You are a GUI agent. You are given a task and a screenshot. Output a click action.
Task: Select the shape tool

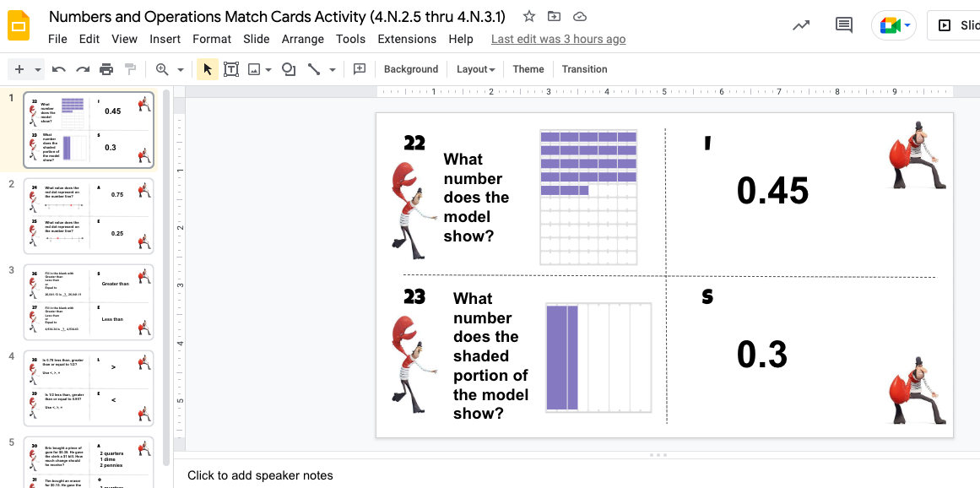coord(287,68)
